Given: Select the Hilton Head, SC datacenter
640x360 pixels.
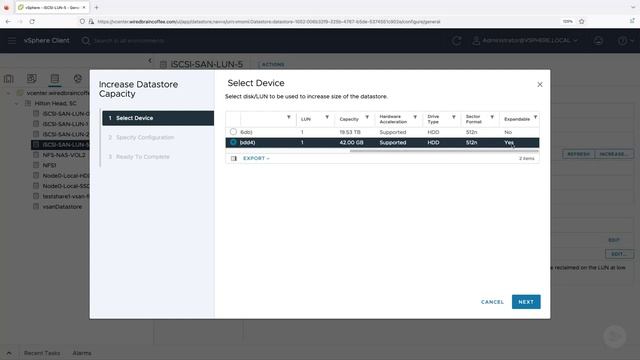Looking at the screenshot, I should pyautogui.click(x=56, y=103).
